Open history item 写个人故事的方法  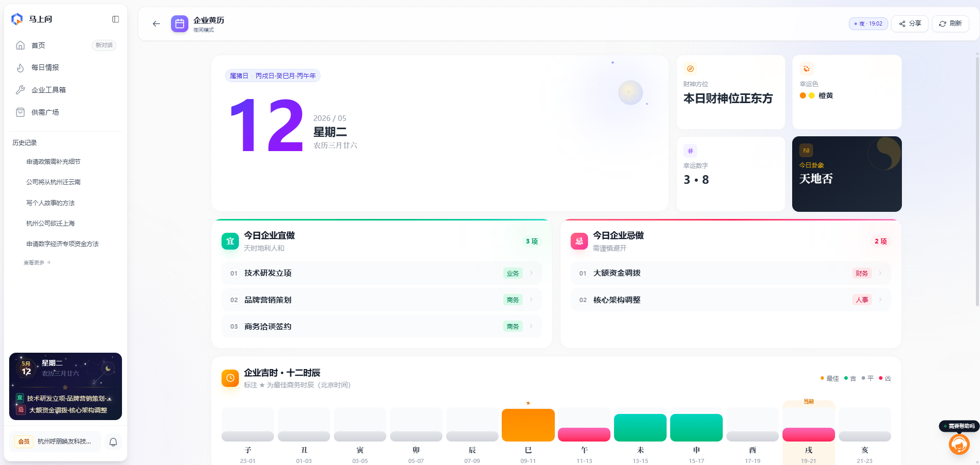coord(51,203)
